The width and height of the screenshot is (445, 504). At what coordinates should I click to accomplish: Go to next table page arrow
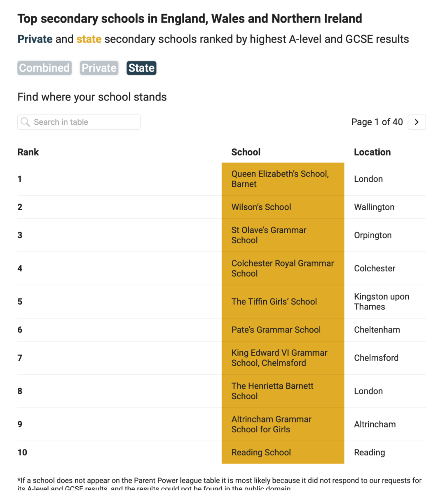417,122
